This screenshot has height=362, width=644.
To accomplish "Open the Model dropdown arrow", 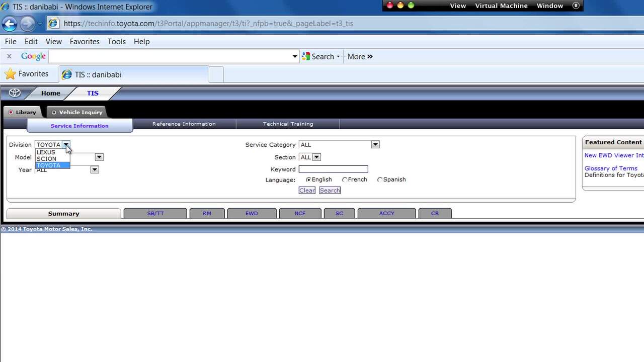I will pyautogui.click(x=99, y=157).
